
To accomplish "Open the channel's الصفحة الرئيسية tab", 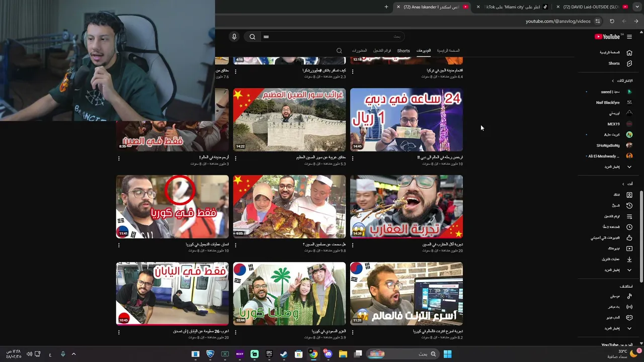I will [x=448, y=51].
